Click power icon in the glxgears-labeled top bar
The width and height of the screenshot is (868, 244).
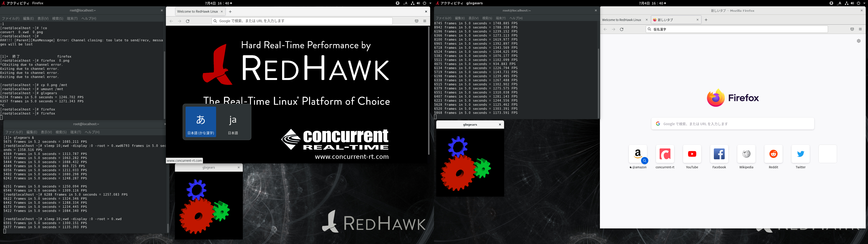[x=858, y=3]
